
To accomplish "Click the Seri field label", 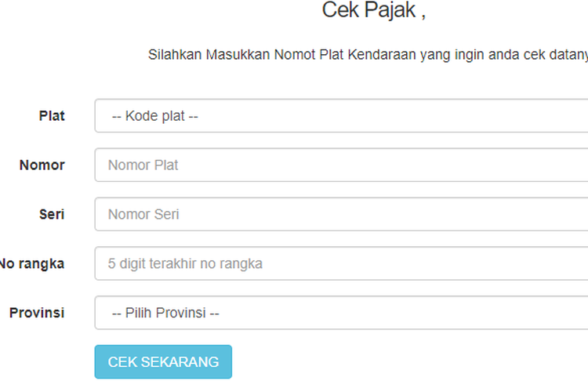I will (x=52, y=214).
